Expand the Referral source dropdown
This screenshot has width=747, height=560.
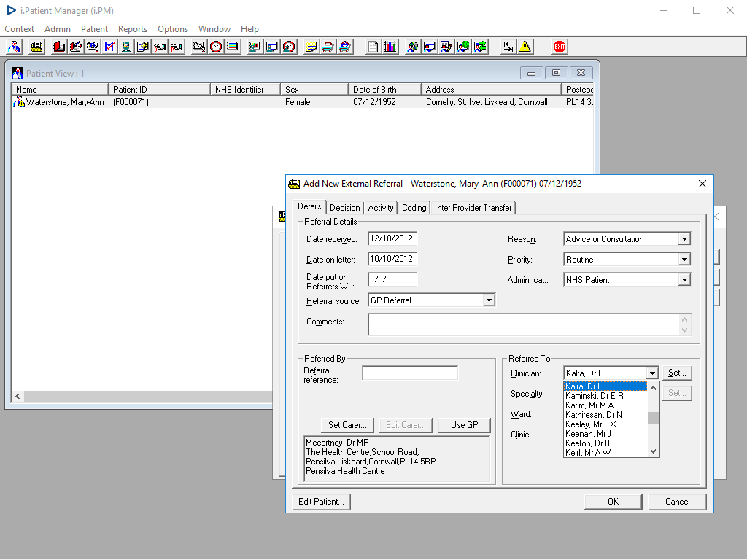488,300
